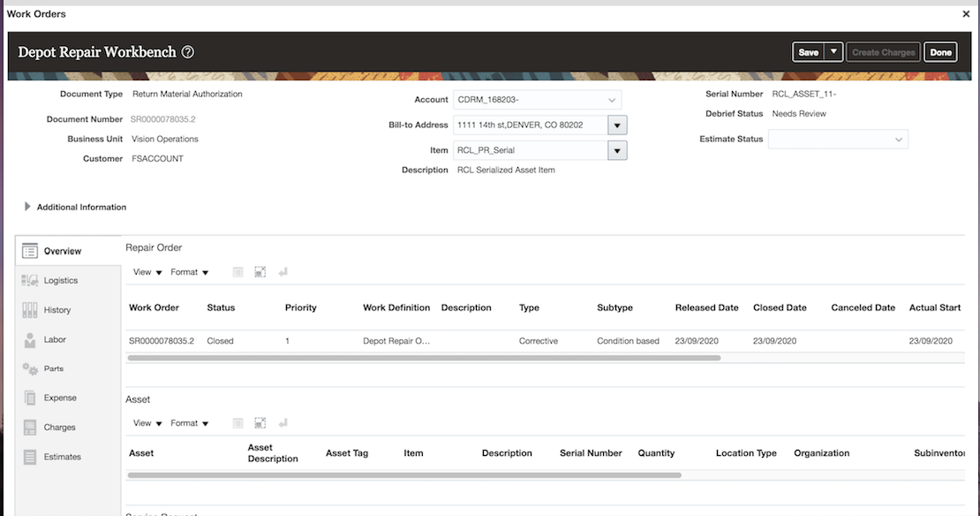980x516 pixels.
Task: Click the Location Type column header
Action: [x=746, y=453]
